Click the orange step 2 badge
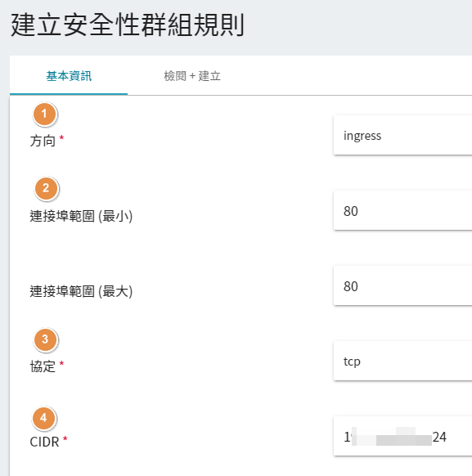This screenshot has width=472, height=476. point(46,188)
